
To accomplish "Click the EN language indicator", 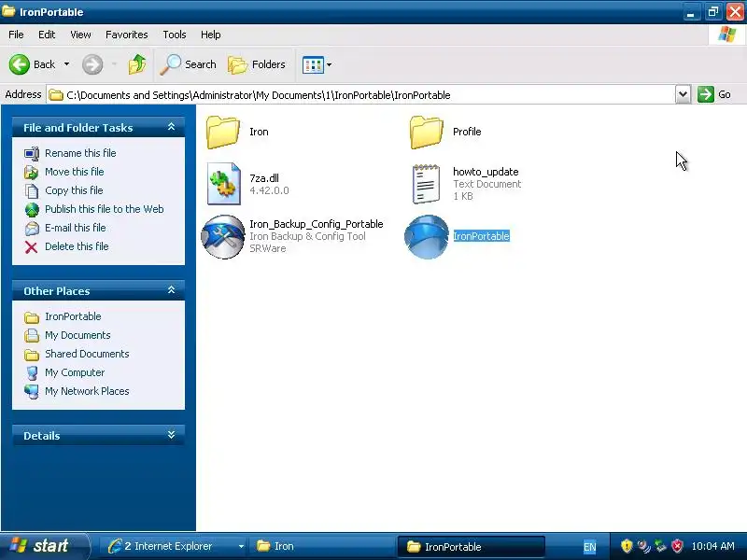I will tap(590, 547).
